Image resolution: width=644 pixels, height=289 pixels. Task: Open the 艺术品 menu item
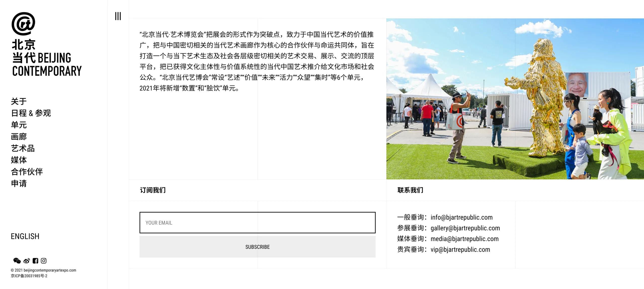23,148
